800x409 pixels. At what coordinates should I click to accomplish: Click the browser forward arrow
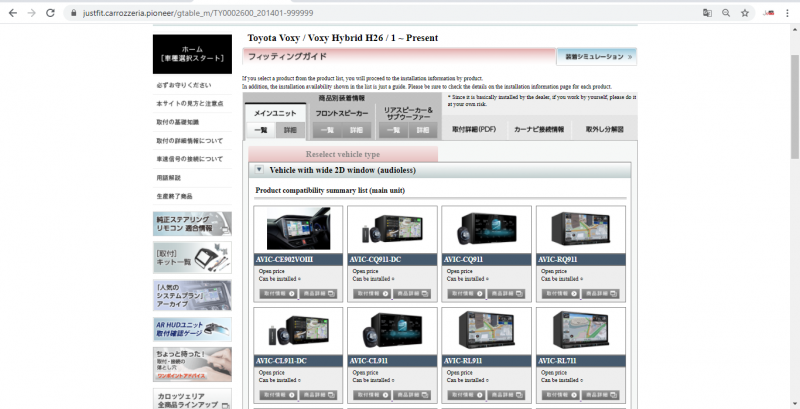[32, 13]
